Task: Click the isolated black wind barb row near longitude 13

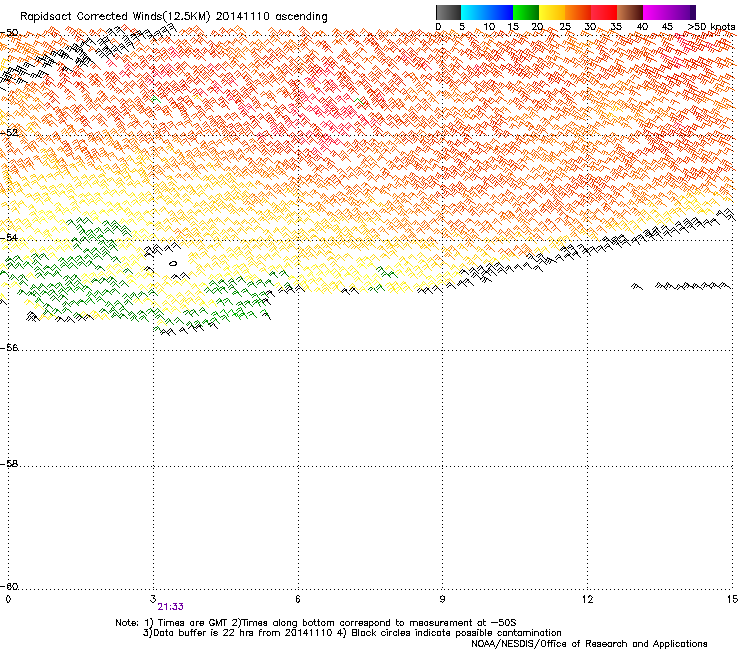Action: pos(681,286)
